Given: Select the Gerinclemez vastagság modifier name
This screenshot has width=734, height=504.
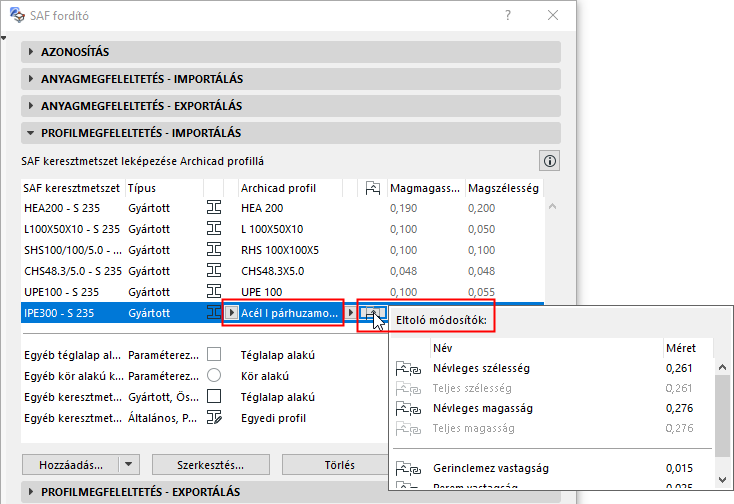Looking at the screenshot, I should click(x=491, y=468).
